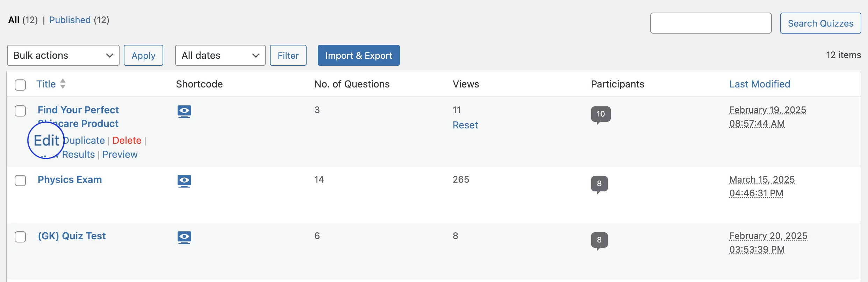This screenshot has height=282, width=868.
Task: Show shortcode icon for (GK) Quiz Test
Action: 184,238
